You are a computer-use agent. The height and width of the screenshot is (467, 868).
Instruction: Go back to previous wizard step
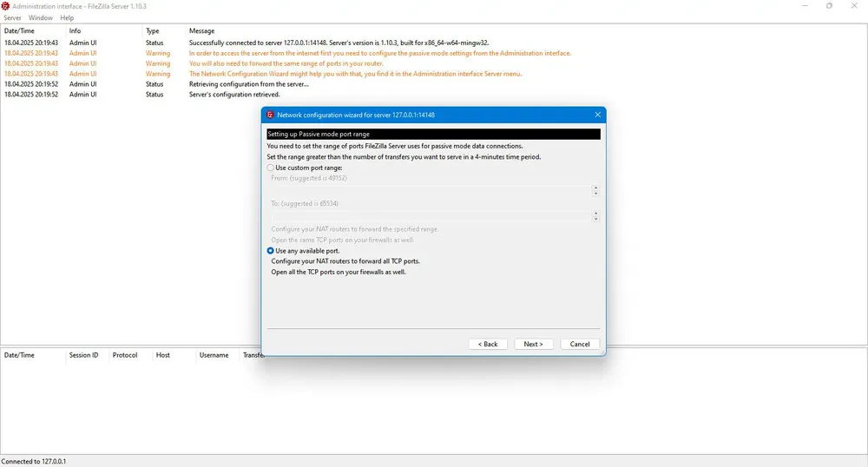pos(488,344)
